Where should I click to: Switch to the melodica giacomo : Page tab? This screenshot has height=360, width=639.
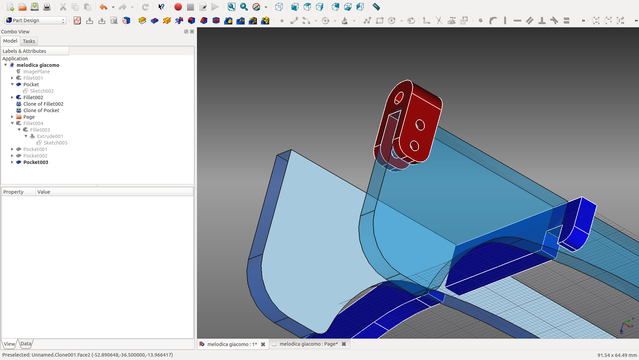pos(308,344)
